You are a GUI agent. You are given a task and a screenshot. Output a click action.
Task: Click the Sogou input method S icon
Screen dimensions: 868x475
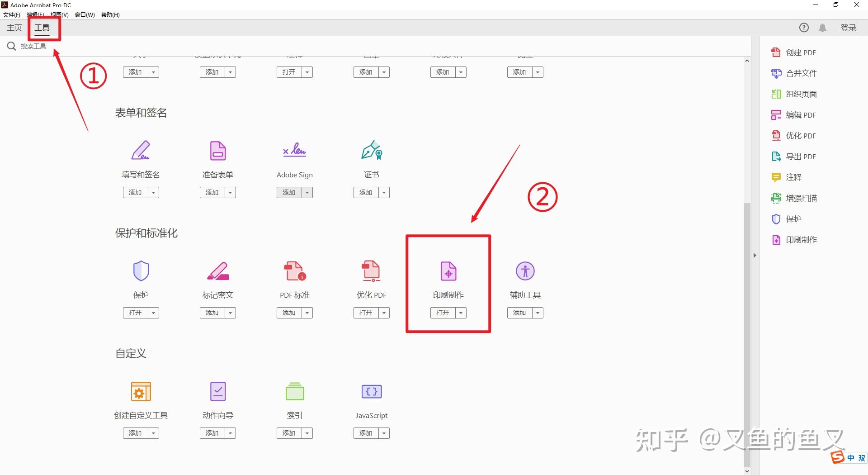(x=838, y=457)
